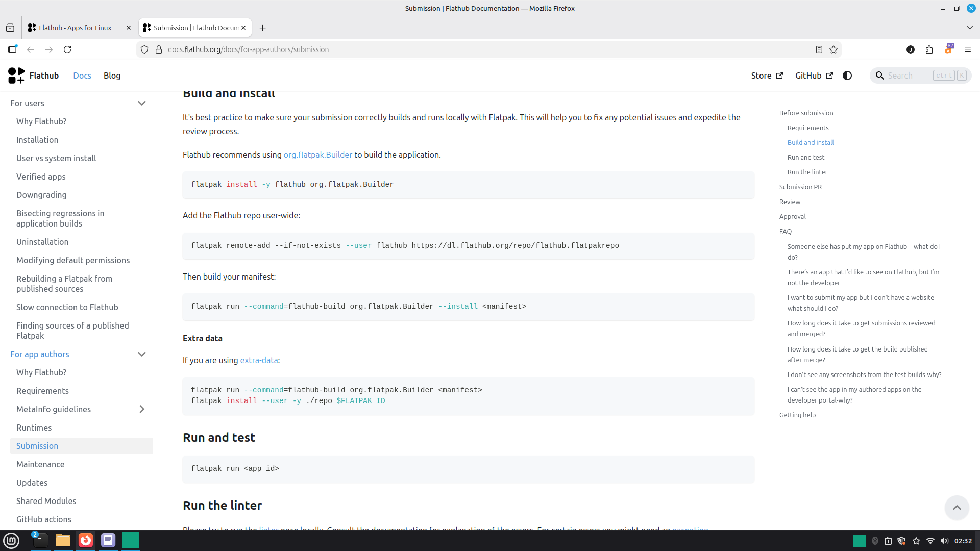The image size is (980, 551).
Task: Follow the 'extra-data' link
Action: pos(259,360)
